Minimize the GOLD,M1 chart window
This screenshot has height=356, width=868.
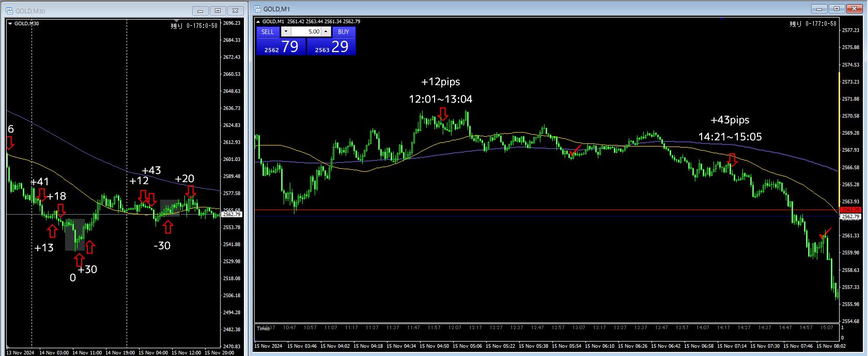point(819,9)
